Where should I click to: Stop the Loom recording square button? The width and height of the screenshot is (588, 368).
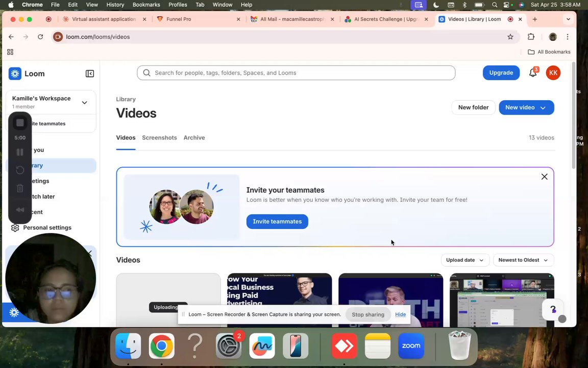[x=20, y=123]
